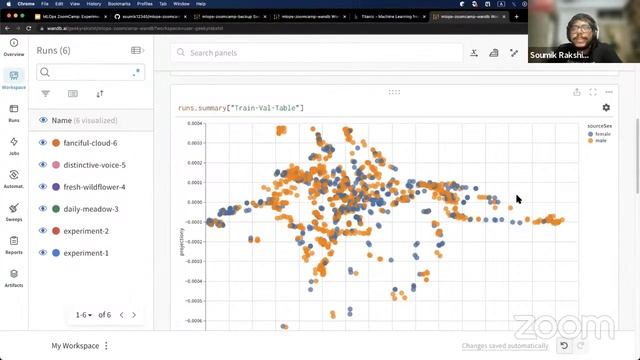The image size is (640, 360).
Task: Click the smoothing settings icon
Action: [x=494, y=53]
